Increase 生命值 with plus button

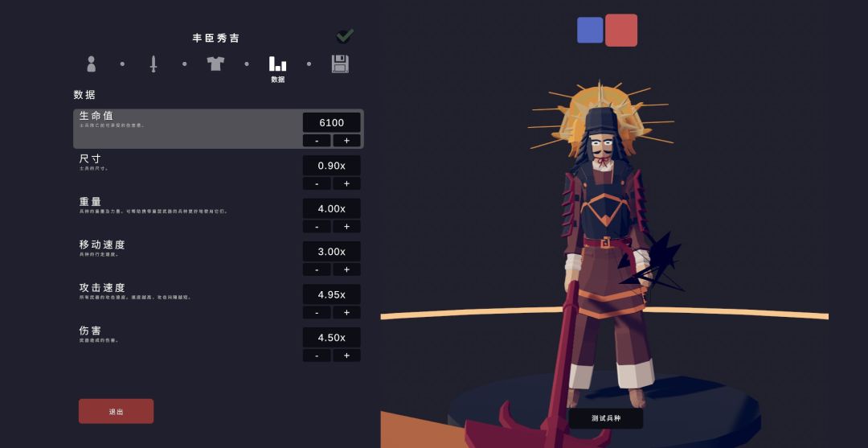(x=346, y=141)
